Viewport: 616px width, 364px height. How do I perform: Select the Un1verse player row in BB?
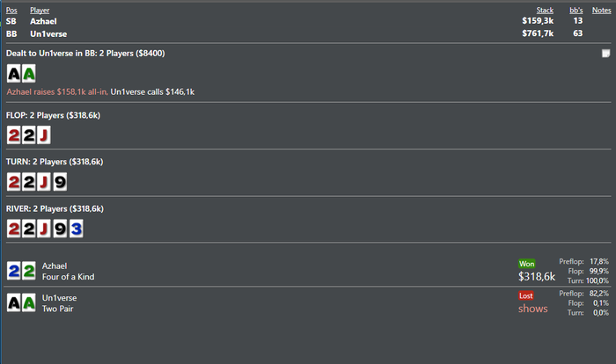[x=48, y=33]
